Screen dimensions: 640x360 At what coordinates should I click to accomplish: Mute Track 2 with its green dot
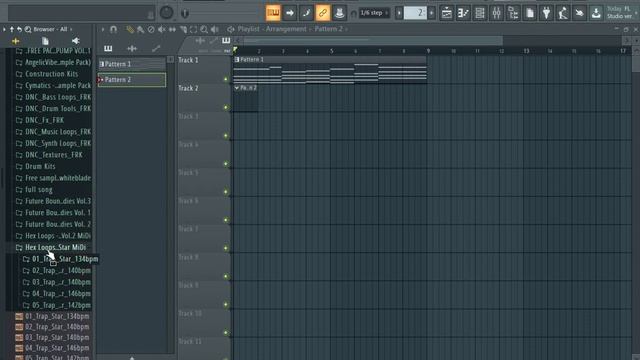coord(226,107)
